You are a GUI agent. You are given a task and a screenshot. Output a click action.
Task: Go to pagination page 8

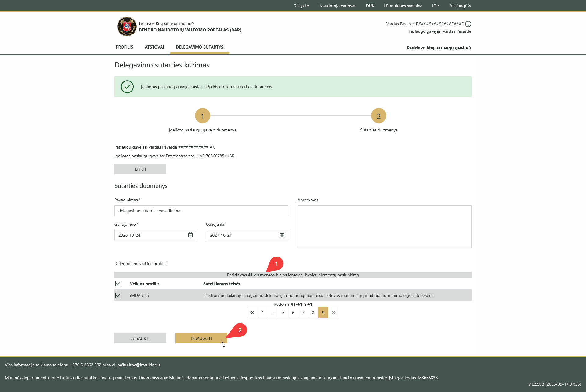point(313,313)
